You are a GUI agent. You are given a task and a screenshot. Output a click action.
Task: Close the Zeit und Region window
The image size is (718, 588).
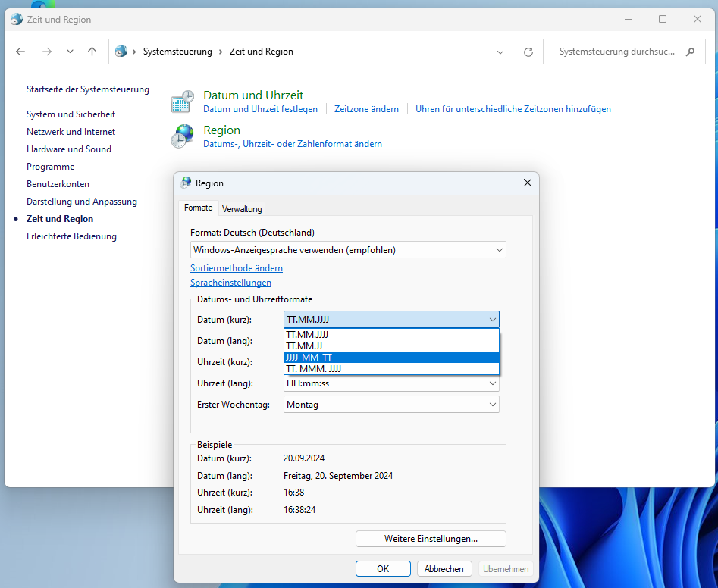[698, 19]
